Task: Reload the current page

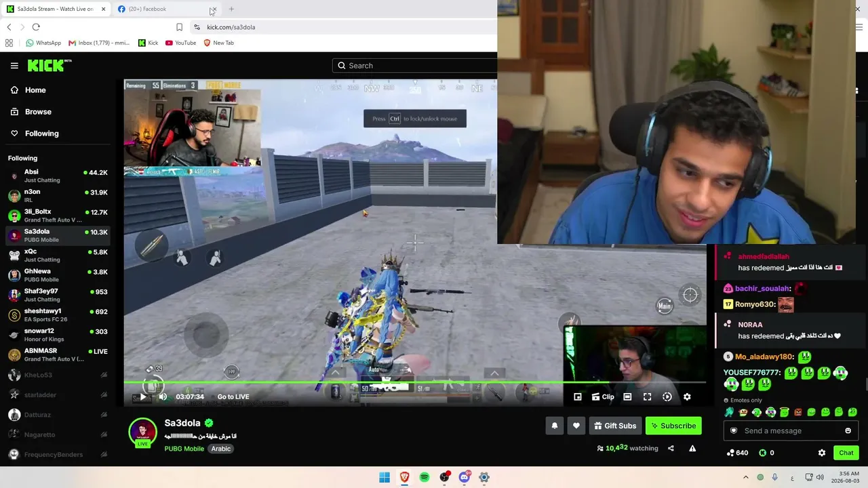Action: 36,27
